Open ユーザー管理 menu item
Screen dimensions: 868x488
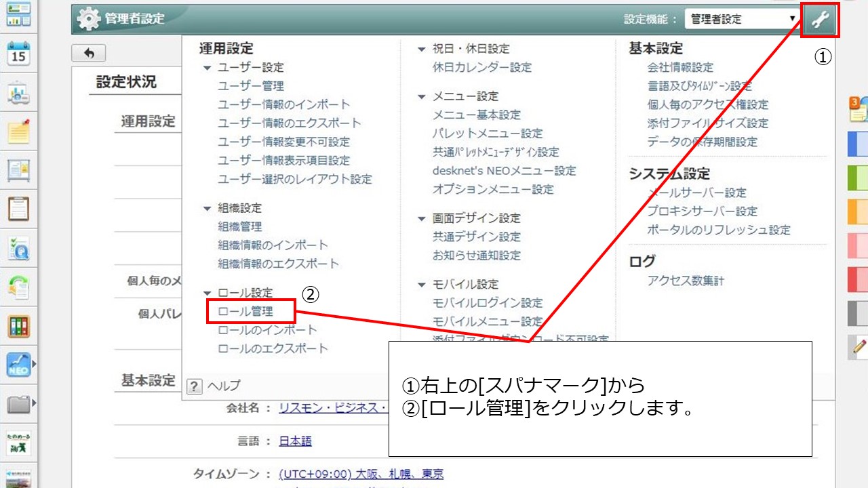coord(251,86)
